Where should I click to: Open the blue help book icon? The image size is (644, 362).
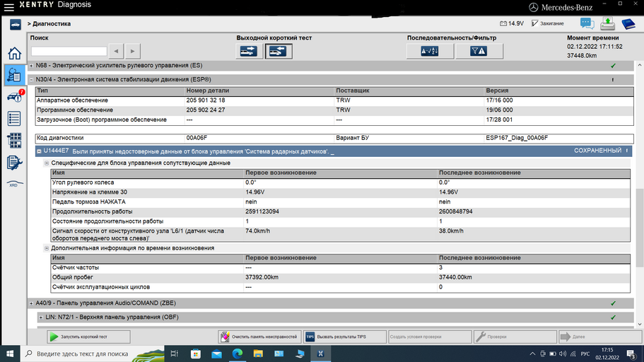(x=628, y=24)
